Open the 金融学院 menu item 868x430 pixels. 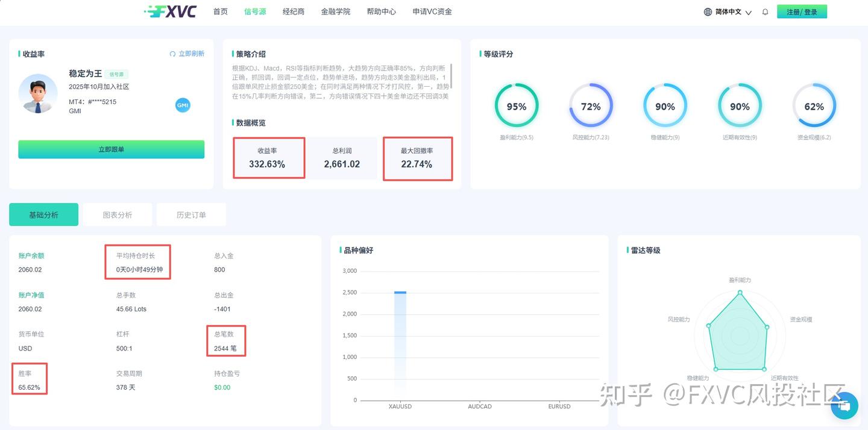point(336,11)
